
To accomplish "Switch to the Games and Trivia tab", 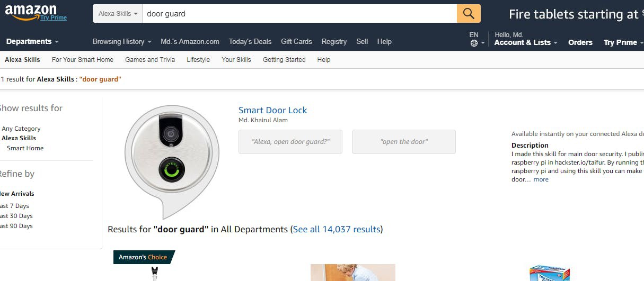I will coord(150,60).
